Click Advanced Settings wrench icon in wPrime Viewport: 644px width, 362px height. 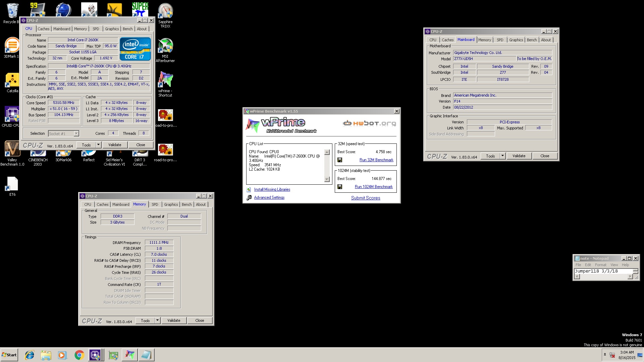[249, 198]
